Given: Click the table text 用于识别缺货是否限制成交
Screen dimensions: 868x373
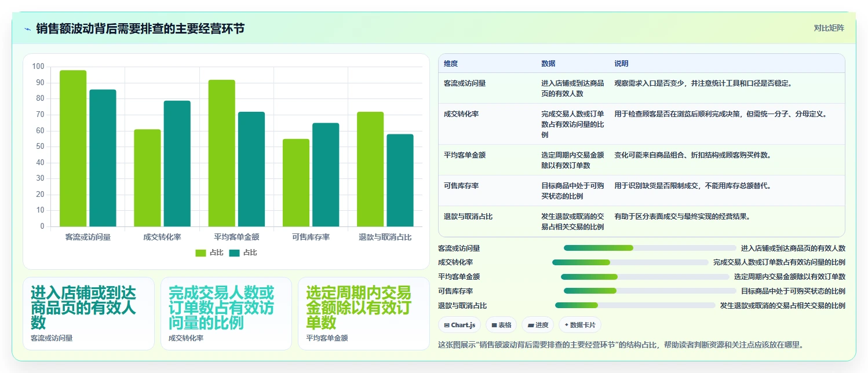Looking at the screenshot, I should point(656,186).
